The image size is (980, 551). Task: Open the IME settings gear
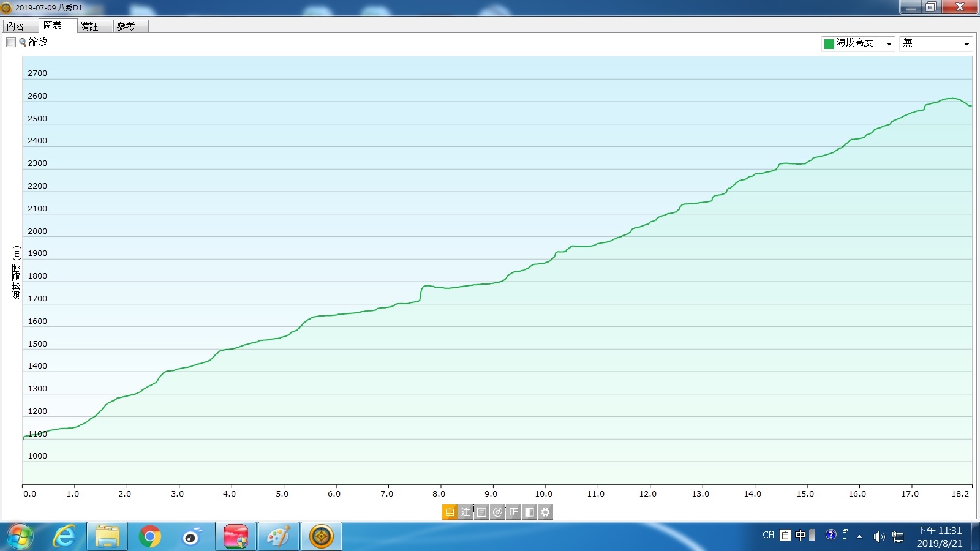click(x=545, y=512)
